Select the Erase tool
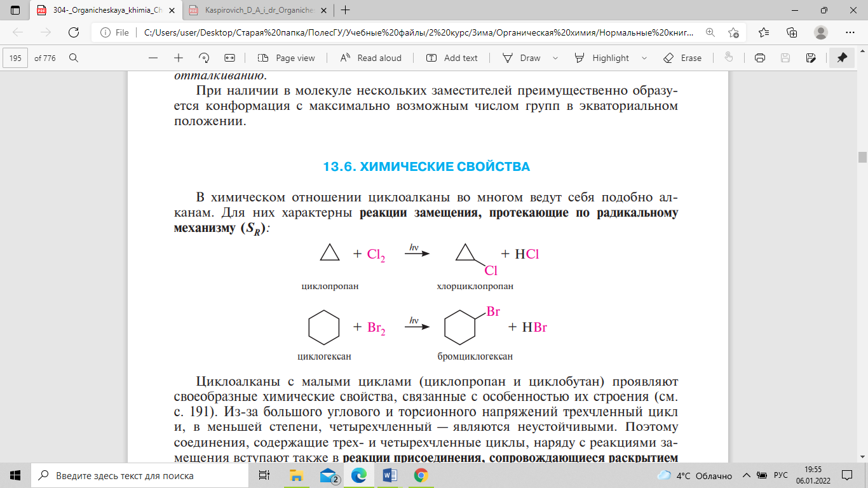The height and width of the screenshot is (488, 868). [x=682, y=58]
